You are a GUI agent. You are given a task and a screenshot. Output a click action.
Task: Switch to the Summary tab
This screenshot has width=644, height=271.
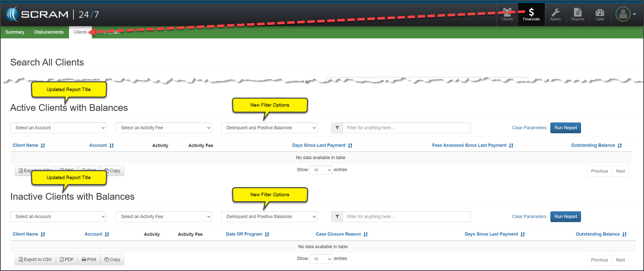click(15, 32)
